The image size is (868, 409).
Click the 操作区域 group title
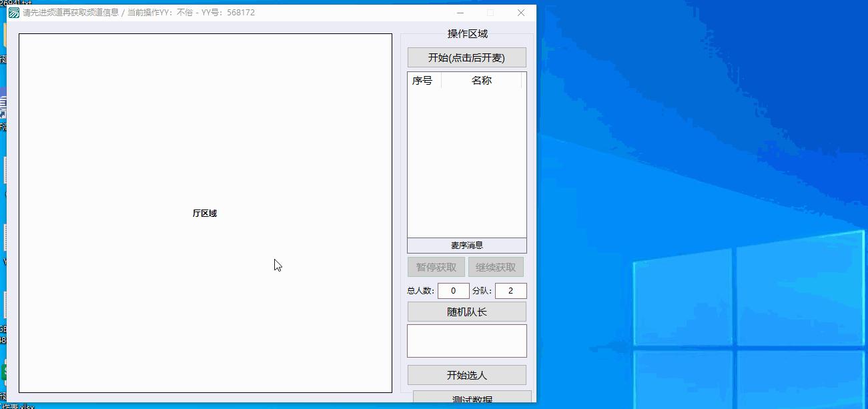click(x=468, y=34)
